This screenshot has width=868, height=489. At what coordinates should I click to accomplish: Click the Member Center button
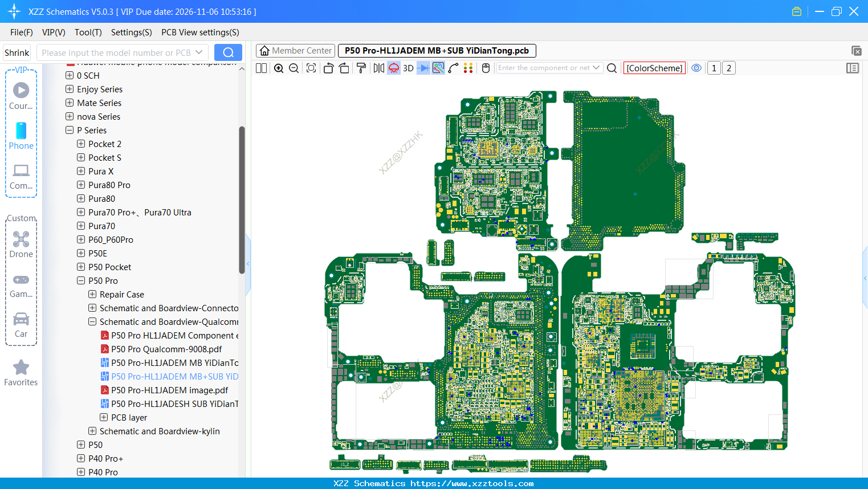click(x=295, y=51)
